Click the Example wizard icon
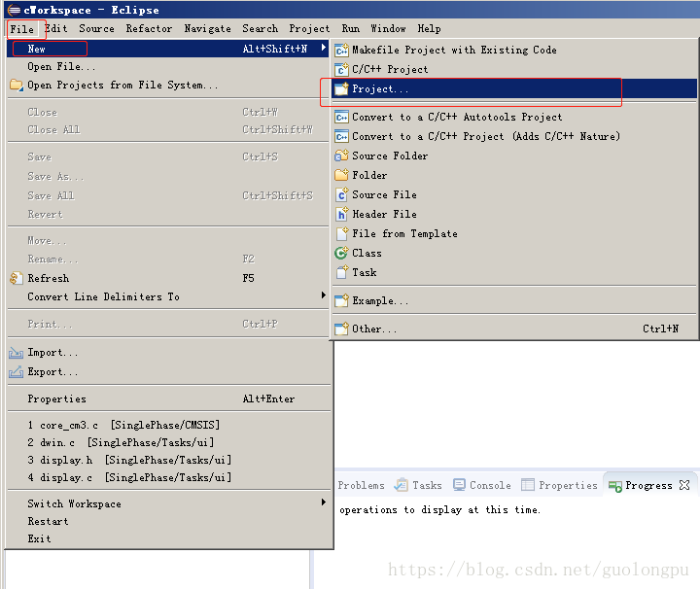Image resolution: width=700 pixels, height=589 pixels. 341,300
